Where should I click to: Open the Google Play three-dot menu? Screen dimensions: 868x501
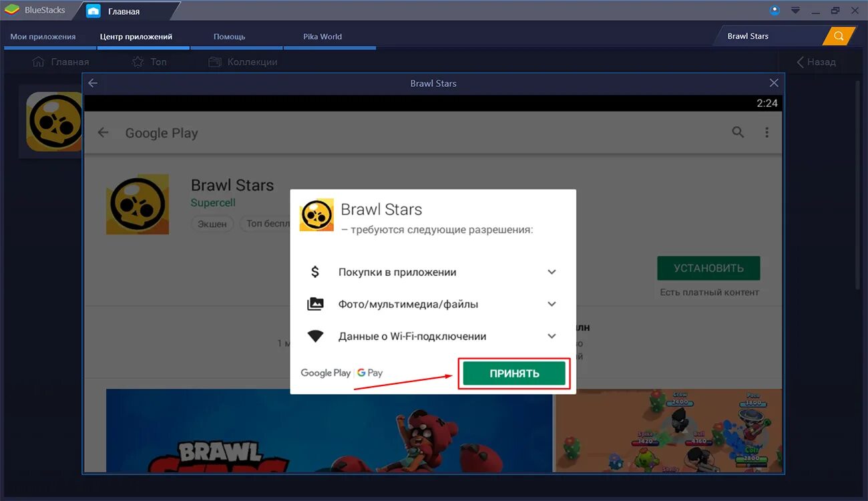767,132
